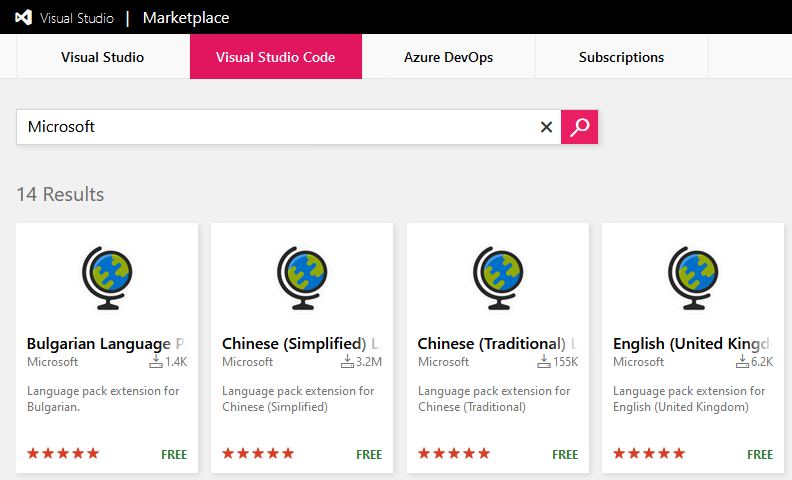Click the Marketplace header link
Viewport: 792px width, 480px height.
click(186, 18)
